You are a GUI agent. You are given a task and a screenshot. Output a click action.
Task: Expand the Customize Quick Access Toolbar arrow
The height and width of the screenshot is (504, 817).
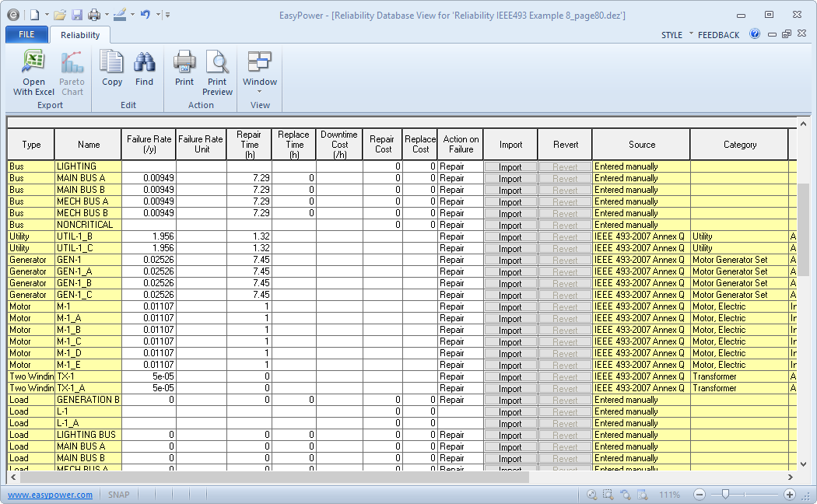(x=167, y=15)
